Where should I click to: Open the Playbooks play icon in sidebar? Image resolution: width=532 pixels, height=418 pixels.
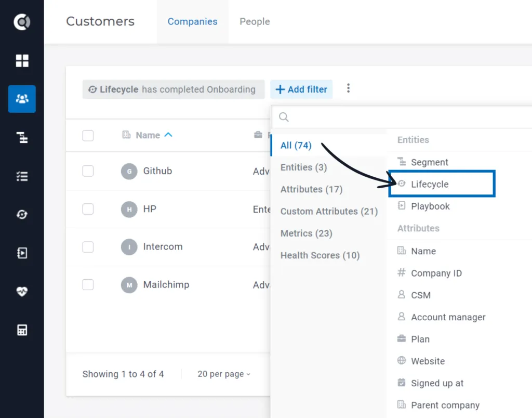[22, 253]
